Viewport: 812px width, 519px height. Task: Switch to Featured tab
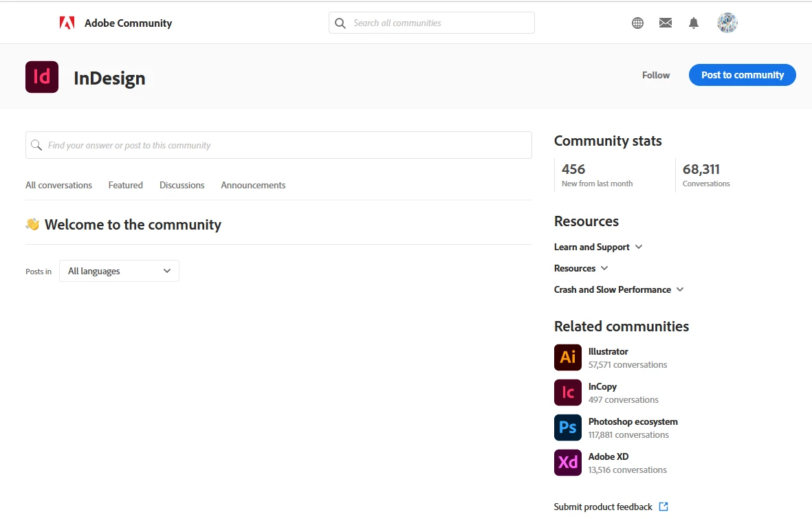[125, 185]
